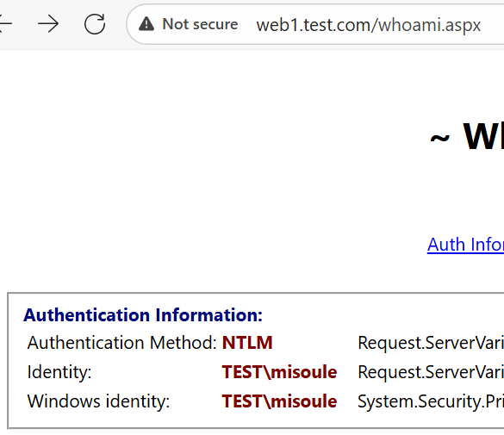Select TEST\misoule in the Identity row

279,372
